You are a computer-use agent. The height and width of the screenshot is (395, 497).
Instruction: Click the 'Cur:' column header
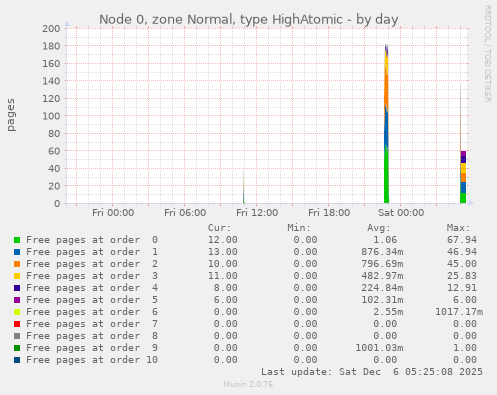click(219, 228)
